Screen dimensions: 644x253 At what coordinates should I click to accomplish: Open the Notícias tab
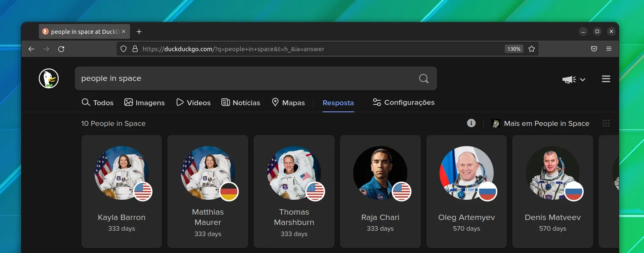point(241,102)
